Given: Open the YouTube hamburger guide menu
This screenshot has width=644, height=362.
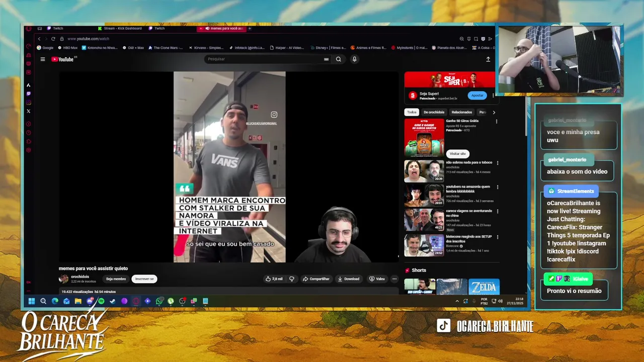Looking at the screenshot, I should pyautogui.click(x=43, y=59).
